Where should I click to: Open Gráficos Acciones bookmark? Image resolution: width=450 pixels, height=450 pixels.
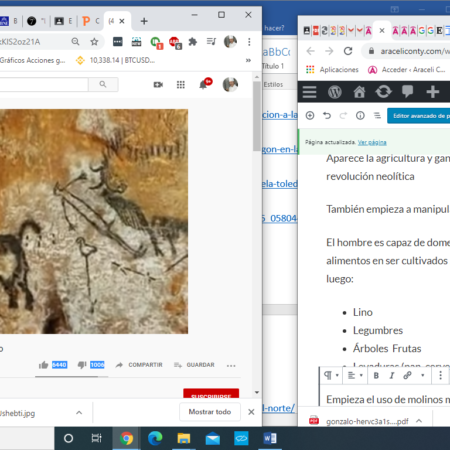pyautogui.click(x=33, y=60)
